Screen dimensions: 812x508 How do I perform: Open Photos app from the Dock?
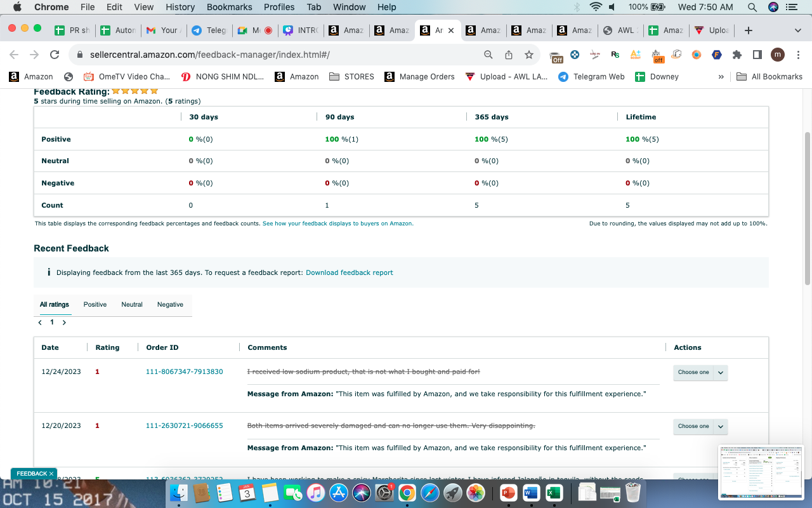point(476,492)
